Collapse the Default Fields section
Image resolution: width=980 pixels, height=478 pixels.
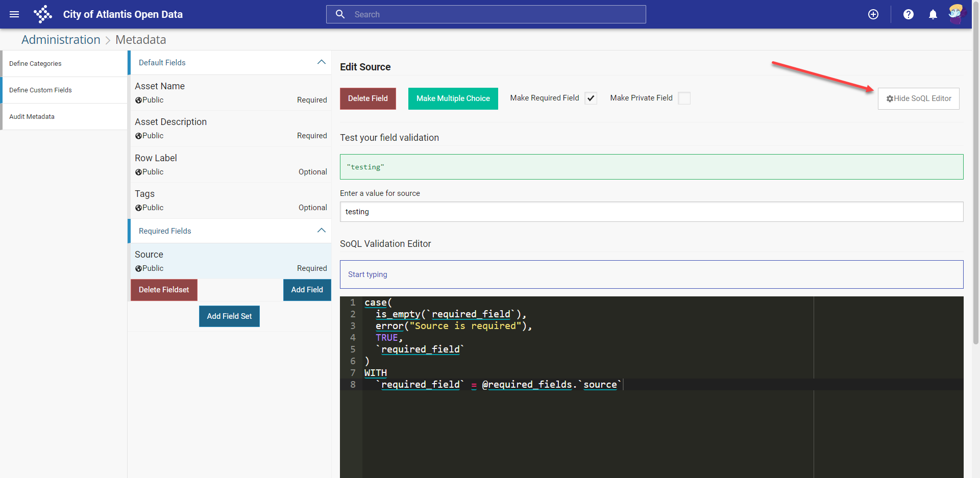pos(322,62)
